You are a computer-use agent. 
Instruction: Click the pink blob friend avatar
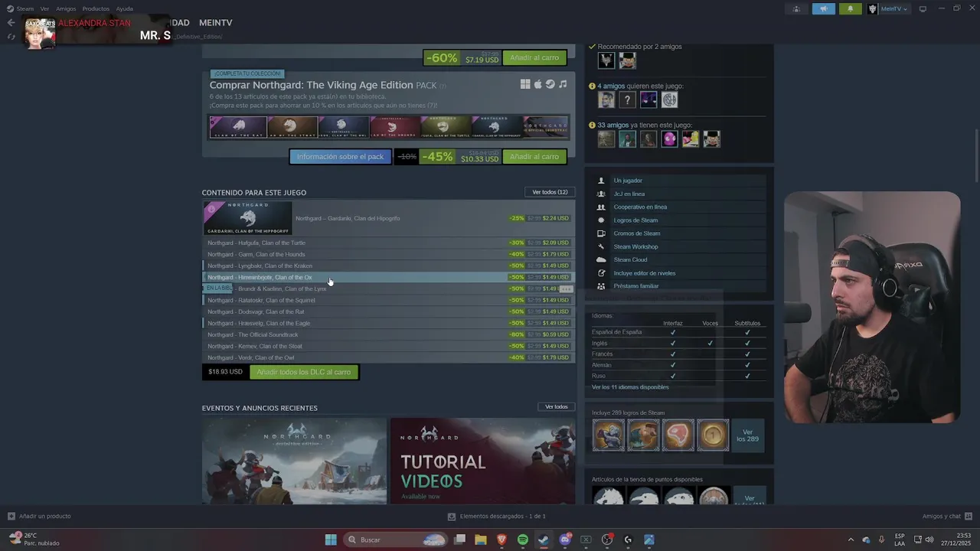[x=669, y=139]
